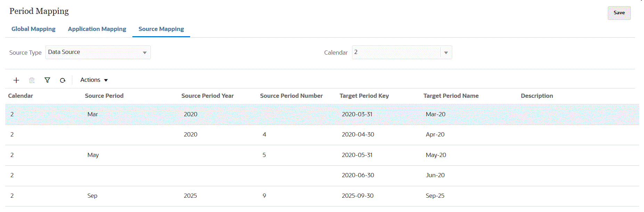Expand the Calendar dropdown arrow

pos(446,53)
